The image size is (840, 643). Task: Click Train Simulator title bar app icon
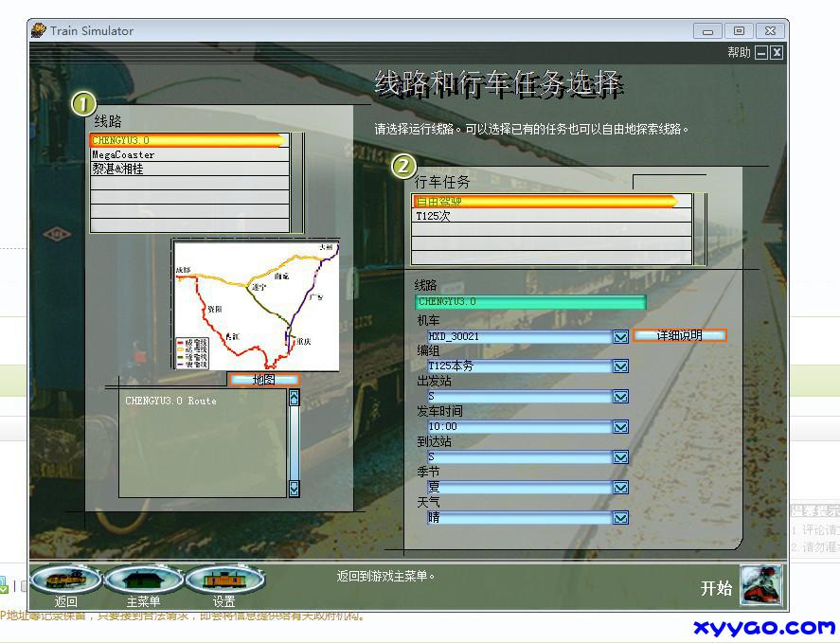point(39,30)
